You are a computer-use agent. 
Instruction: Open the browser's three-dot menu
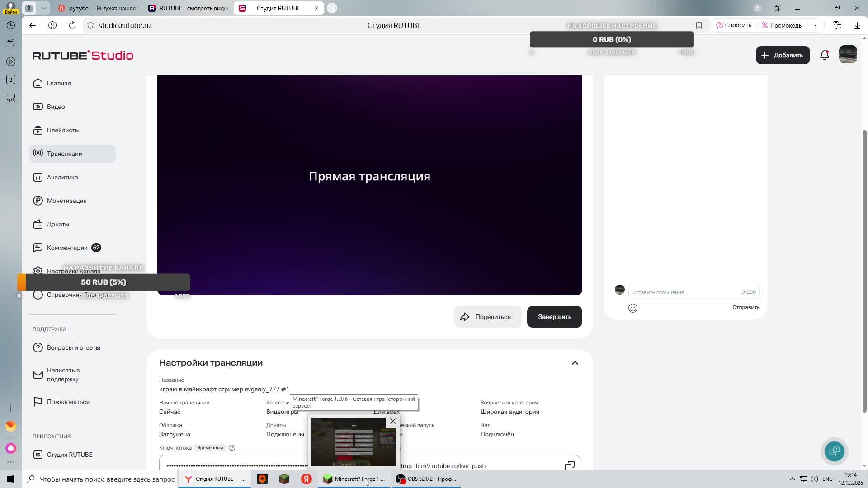click(815, 25)
